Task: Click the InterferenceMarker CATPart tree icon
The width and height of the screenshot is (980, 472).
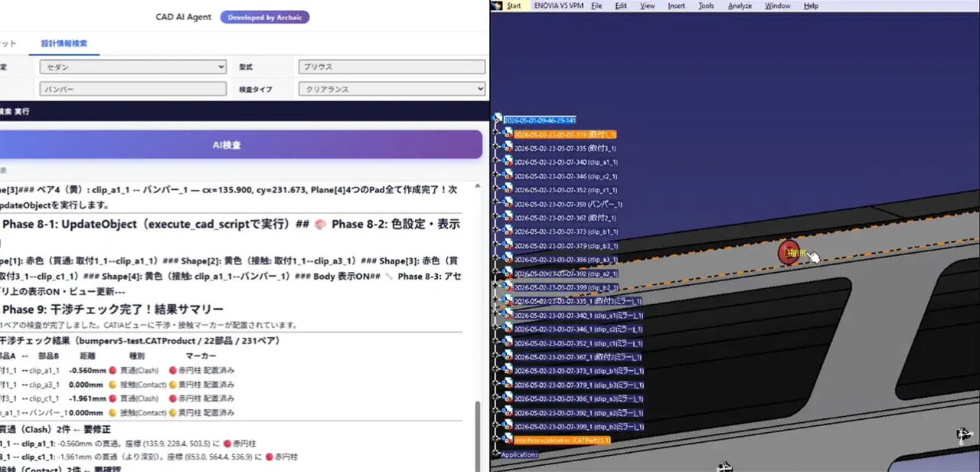Action: point(508,441)
